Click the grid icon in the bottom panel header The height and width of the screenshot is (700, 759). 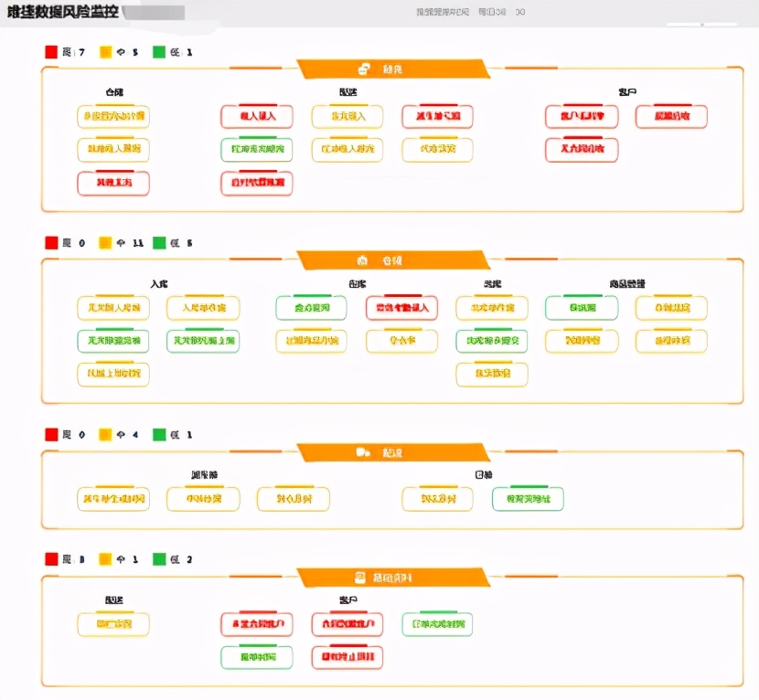coord(360,578)
